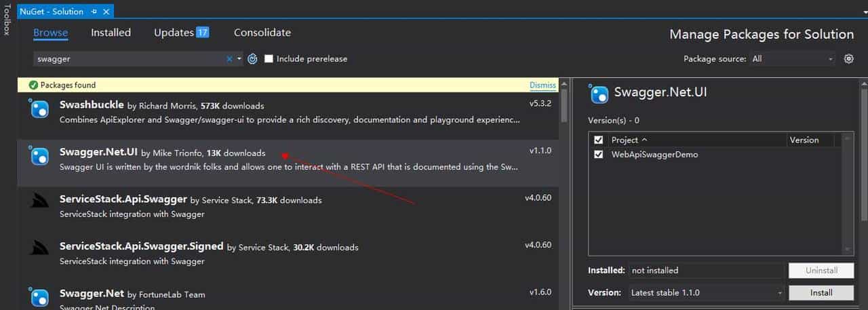Uncheck the WebApiSwaggerDemo project checkbox
Viewport: 868px width, 310px height.
(x=598, y=154)
